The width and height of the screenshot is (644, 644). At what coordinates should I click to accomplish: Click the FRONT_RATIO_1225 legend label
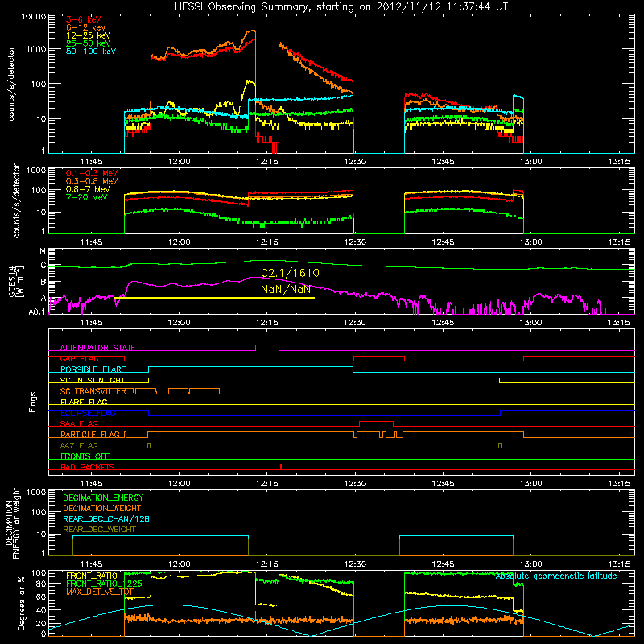tap(104, 584)
